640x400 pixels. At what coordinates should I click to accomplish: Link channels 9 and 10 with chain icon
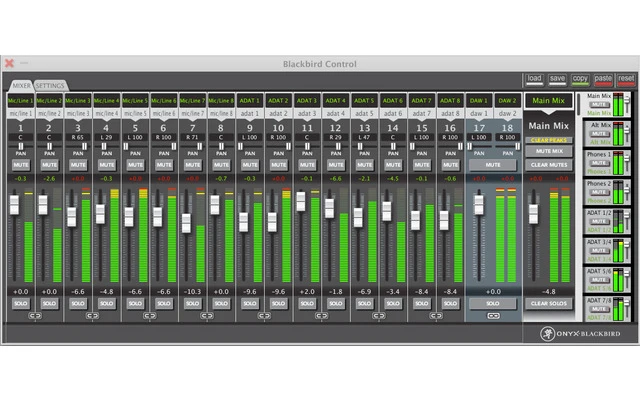(x=264, y=316)
